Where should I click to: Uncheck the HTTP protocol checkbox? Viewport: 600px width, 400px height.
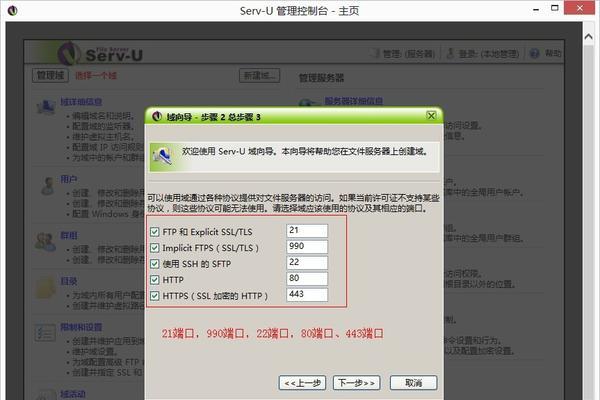pyautogui.click(x=155, y=280)
